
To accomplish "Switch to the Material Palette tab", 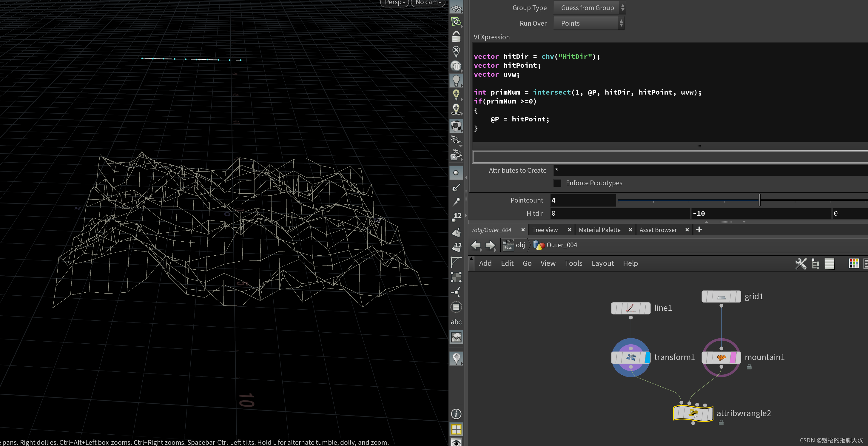I will coord(599,230).
